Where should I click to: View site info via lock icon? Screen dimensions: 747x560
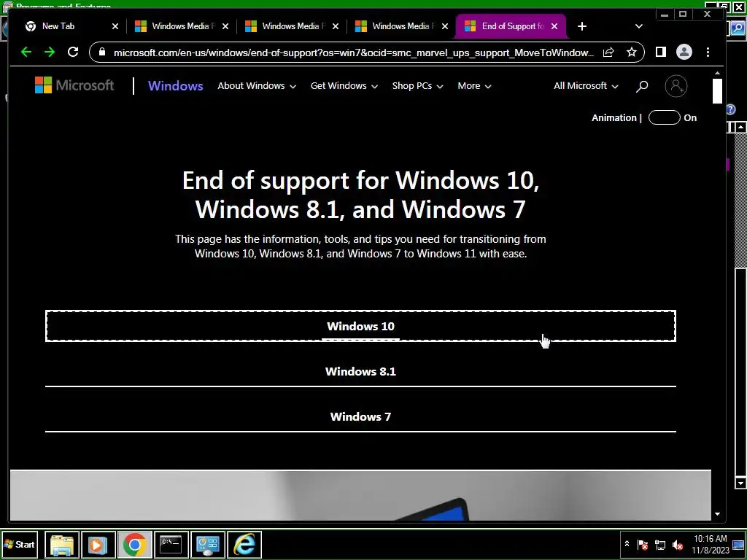[102, 52]
